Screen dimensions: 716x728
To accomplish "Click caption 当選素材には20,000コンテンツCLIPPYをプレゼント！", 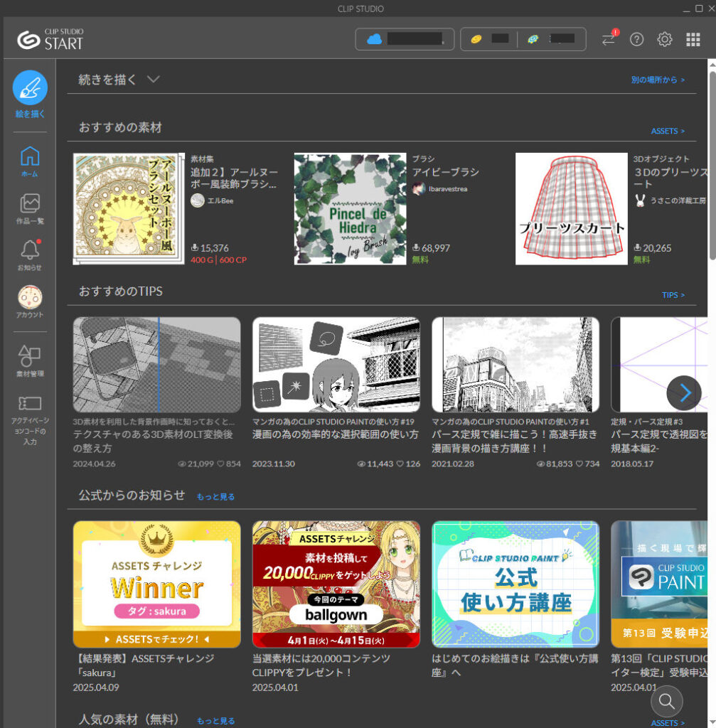I will (x=321, y=665).
